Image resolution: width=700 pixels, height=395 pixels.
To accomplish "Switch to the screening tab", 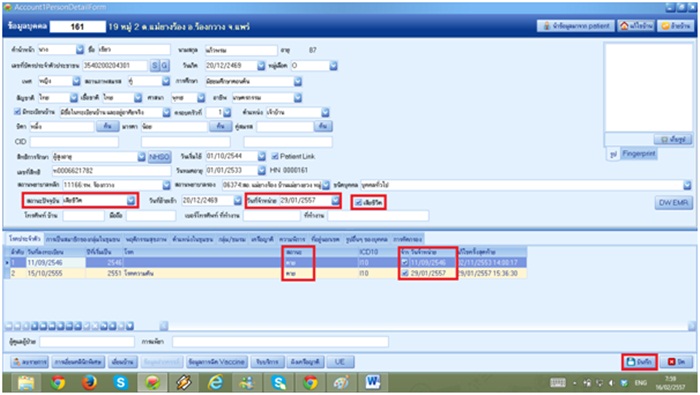I will [x=408, y=239].
